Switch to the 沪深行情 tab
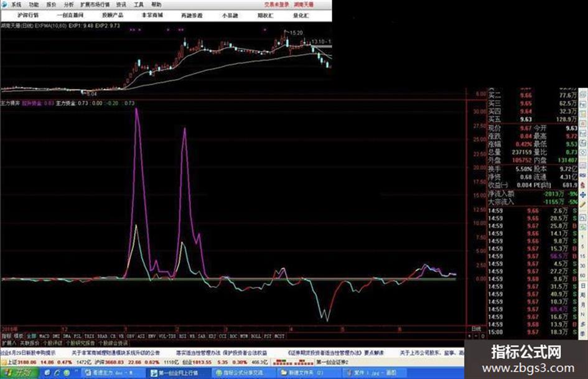 (28, 16)
